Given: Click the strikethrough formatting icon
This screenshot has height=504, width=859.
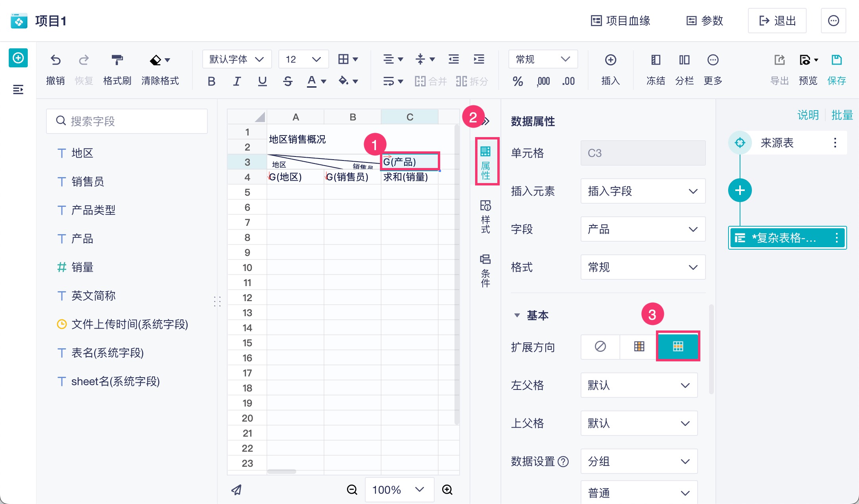Looking at the screenshot, I should [x=288, y=81].
